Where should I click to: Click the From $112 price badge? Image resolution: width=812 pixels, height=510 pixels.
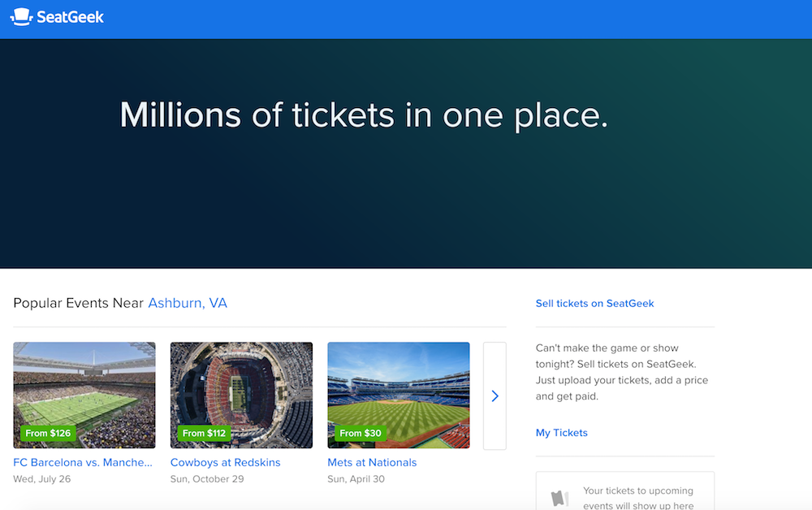pos(205,433)
